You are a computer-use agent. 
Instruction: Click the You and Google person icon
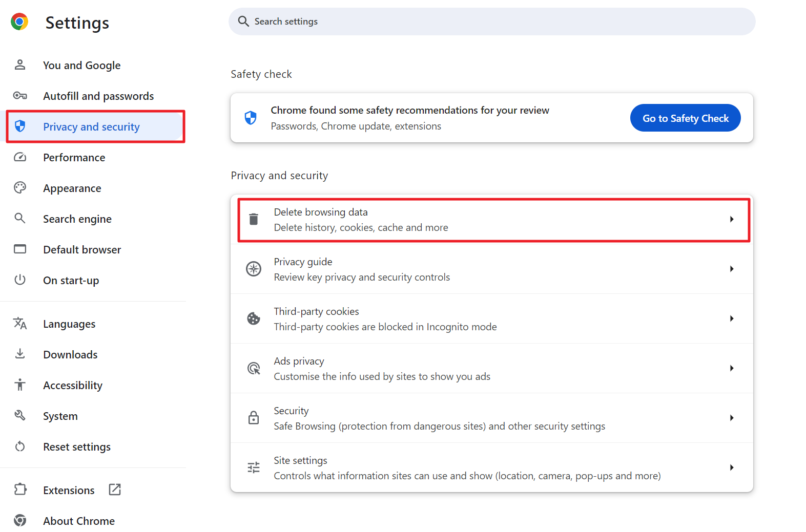(20, 65)
